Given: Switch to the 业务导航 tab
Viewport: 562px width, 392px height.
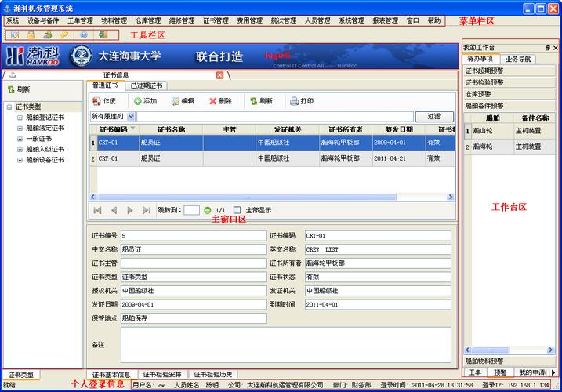Looking at the screenshot, I should 518,59.
